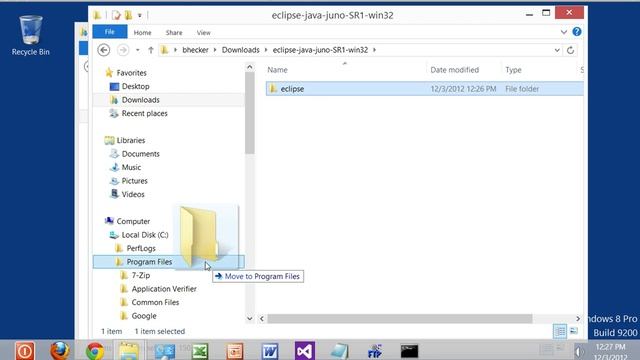
Task: Open PowerPoint from the taskbar
Action: pyautogui.click(x=235, y=351)
